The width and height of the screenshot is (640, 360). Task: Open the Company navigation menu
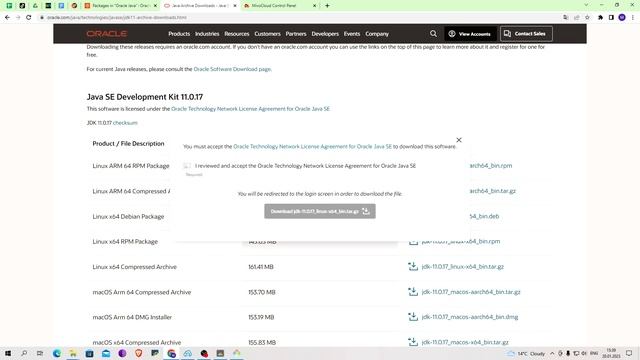(x=377, y=34)
